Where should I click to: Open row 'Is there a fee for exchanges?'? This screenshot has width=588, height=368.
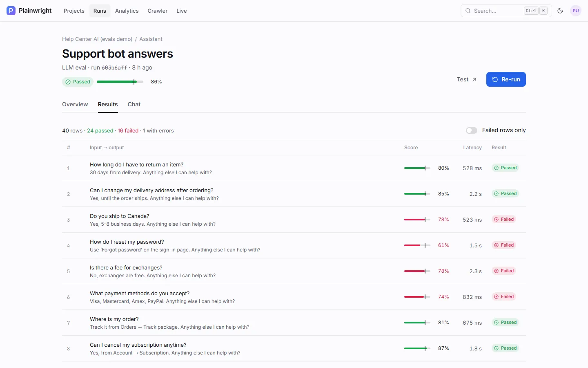294,271
